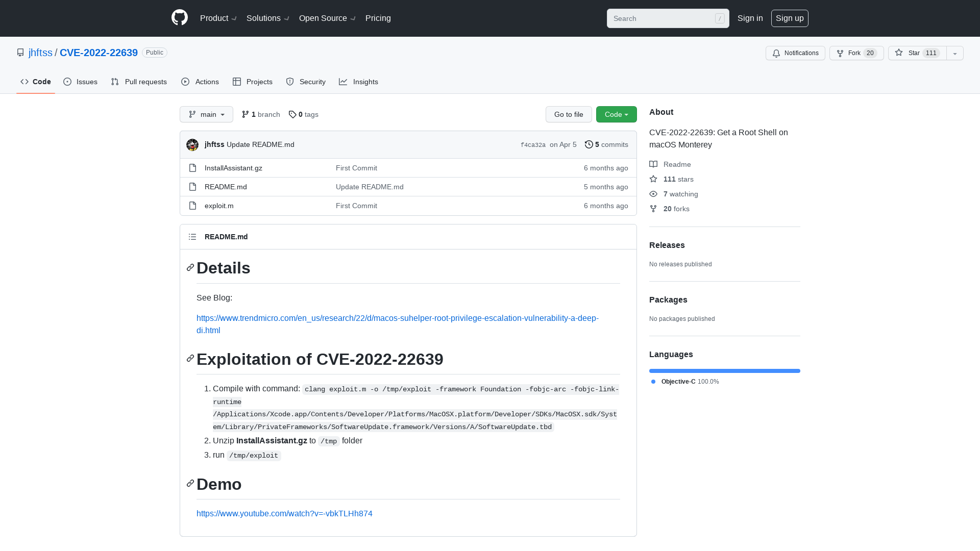Screen dimensions: 980x551
Task: Open Notifications for this repository
Action: coord(795,53)
